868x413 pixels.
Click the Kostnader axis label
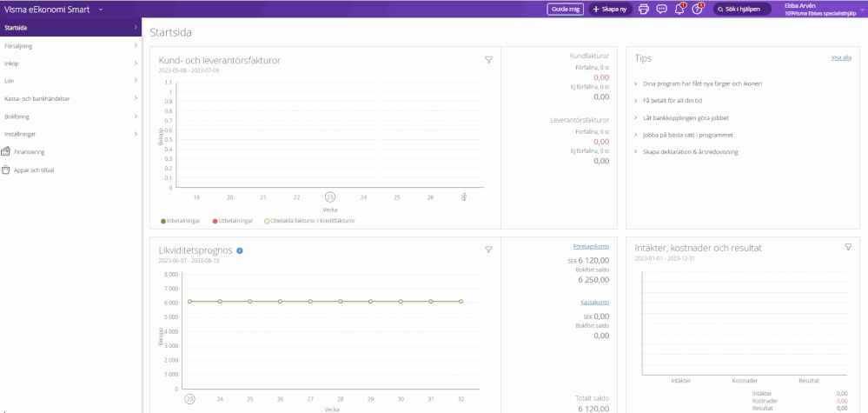tap(745, 381)
